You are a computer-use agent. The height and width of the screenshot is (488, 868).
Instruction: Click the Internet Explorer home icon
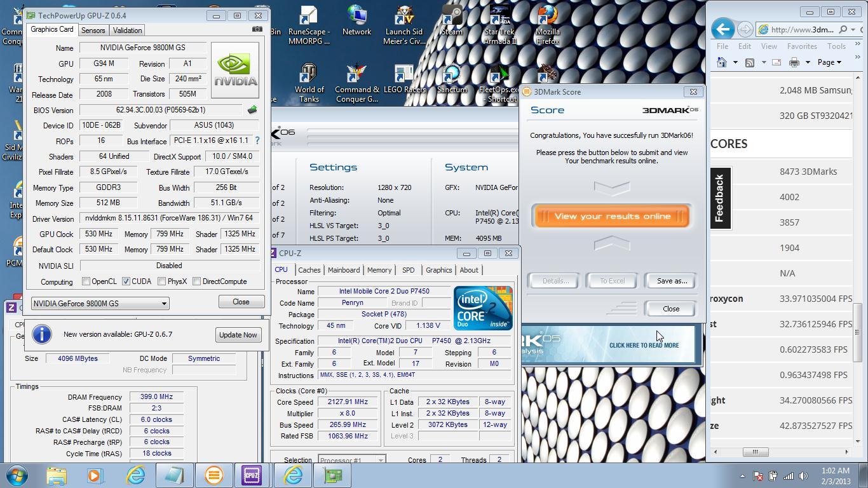tap(722, 62)
